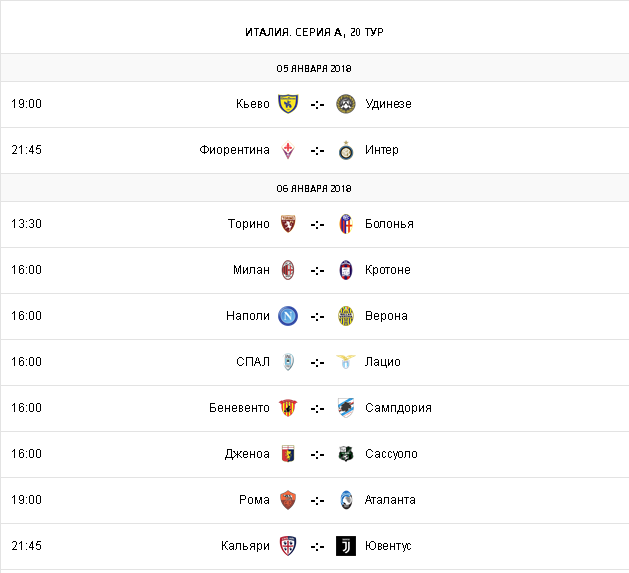Click the Juventus club crest icon
The image size is (629, 573).
[x=346, y=546]
